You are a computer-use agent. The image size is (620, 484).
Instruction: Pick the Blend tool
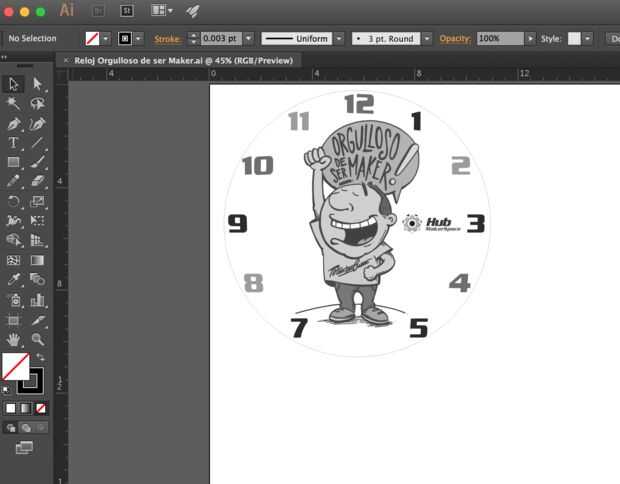38,280
